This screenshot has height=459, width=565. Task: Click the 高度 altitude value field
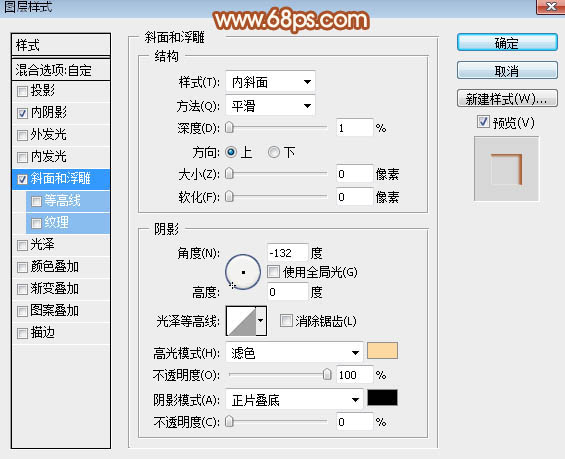click(x=288, y=292)
